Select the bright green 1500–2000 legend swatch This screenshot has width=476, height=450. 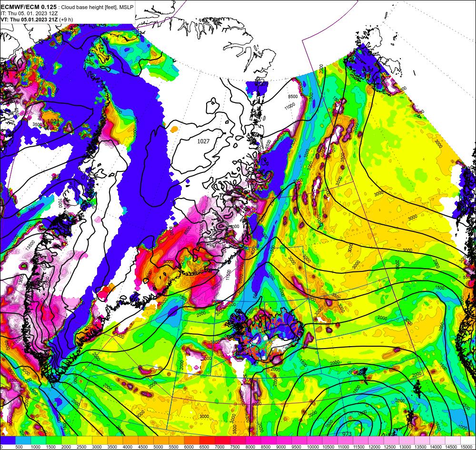[x=54, y=440]
